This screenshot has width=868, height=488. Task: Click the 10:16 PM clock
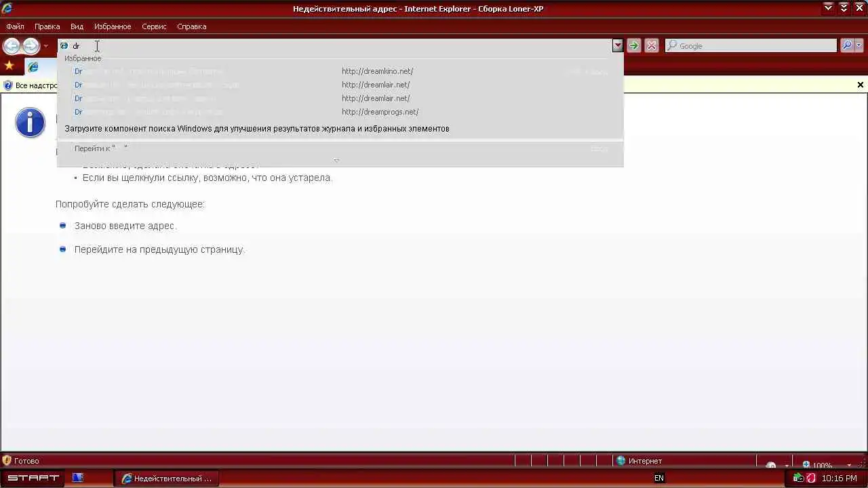click(840, 479)
